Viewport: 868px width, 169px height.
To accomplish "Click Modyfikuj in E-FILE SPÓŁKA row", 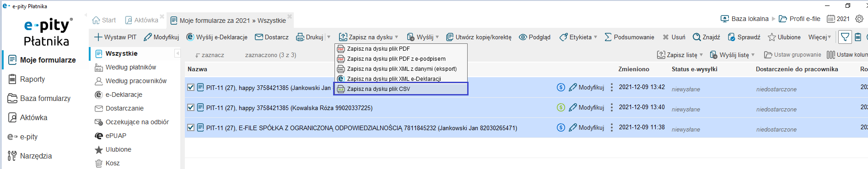I will [586, 127].
